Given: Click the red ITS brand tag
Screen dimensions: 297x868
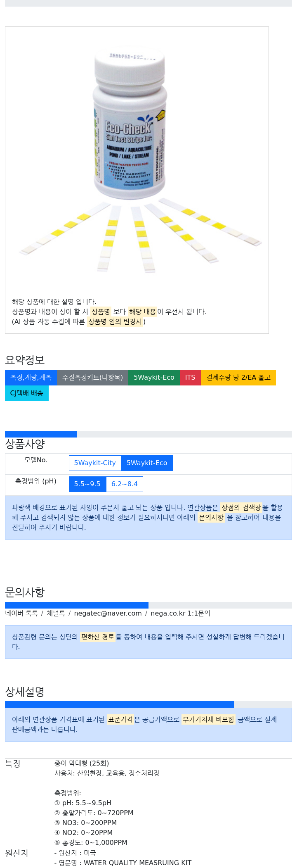Looking at the screenshot, I should tap(190, 378).
